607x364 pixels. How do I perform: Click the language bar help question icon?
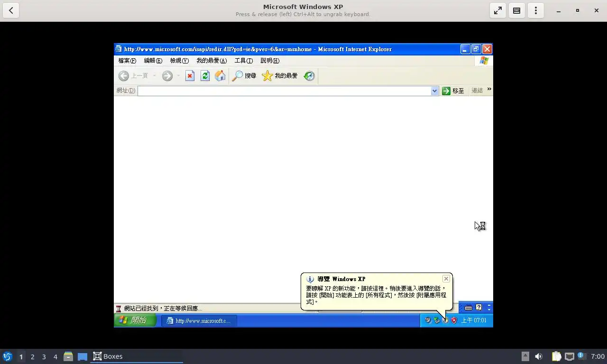479,308
